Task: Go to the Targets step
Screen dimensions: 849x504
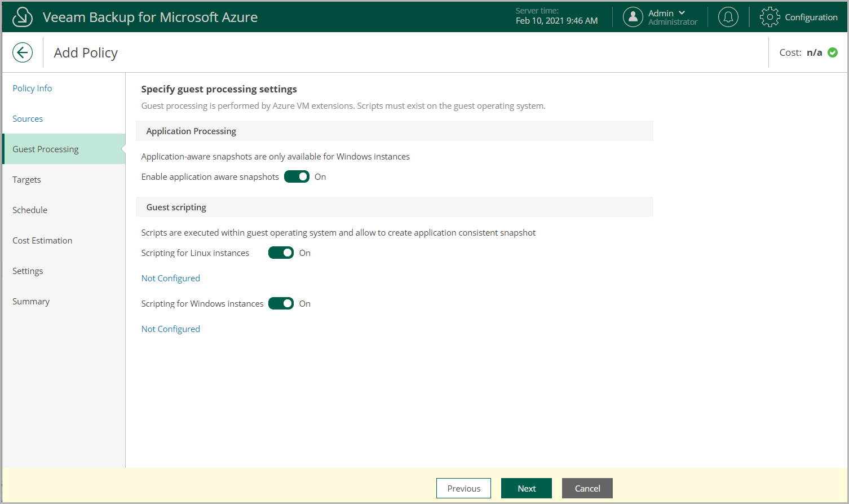Action: tap(26, 179)
